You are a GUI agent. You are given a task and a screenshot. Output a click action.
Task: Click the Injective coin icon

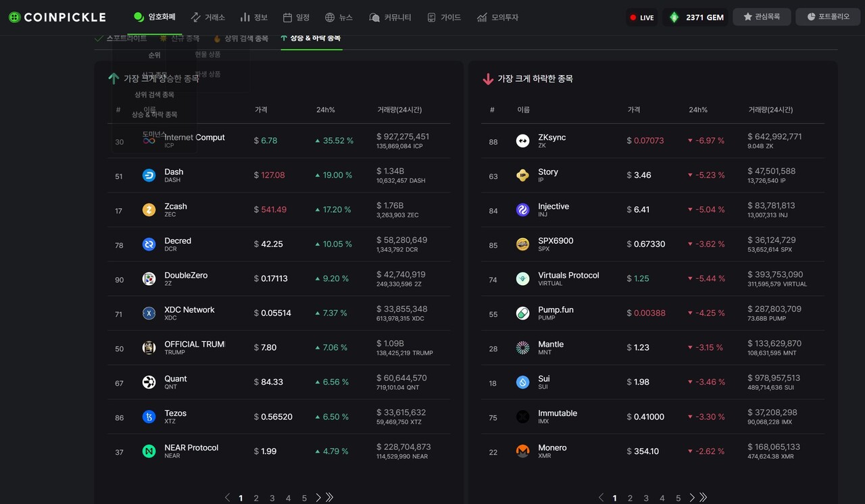click(522, 210)
